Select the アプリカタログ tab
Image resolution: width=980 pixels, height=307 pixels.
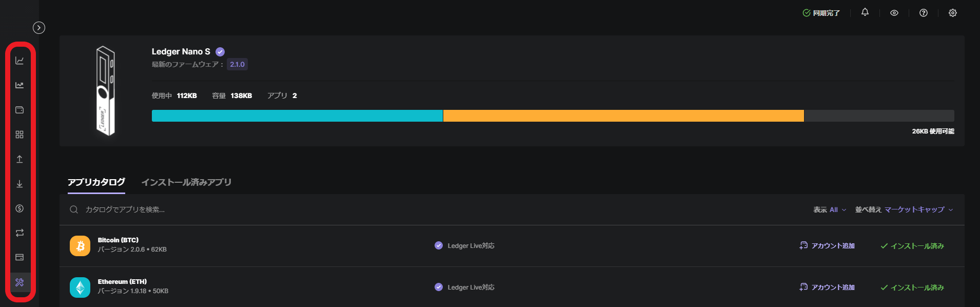96,182
